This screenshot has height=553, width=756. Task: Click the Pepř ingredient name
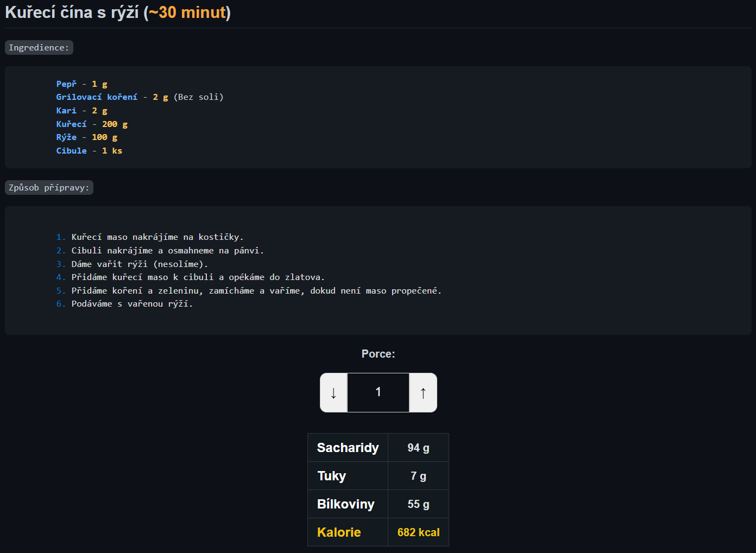(66, 84)
